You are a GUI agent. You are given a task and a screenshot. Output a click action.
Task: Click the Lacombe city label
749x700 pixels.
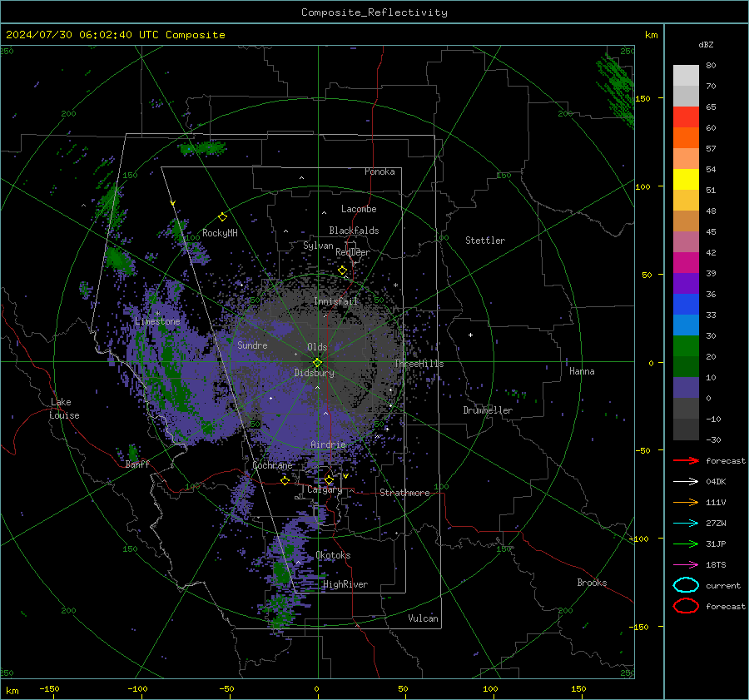click(359, 209)
